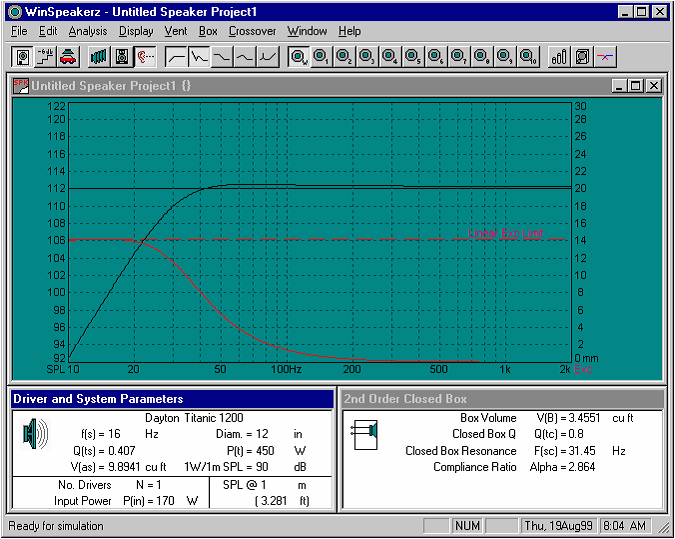
Task: Select the speaker box toolbar icon
Action: 121,56
